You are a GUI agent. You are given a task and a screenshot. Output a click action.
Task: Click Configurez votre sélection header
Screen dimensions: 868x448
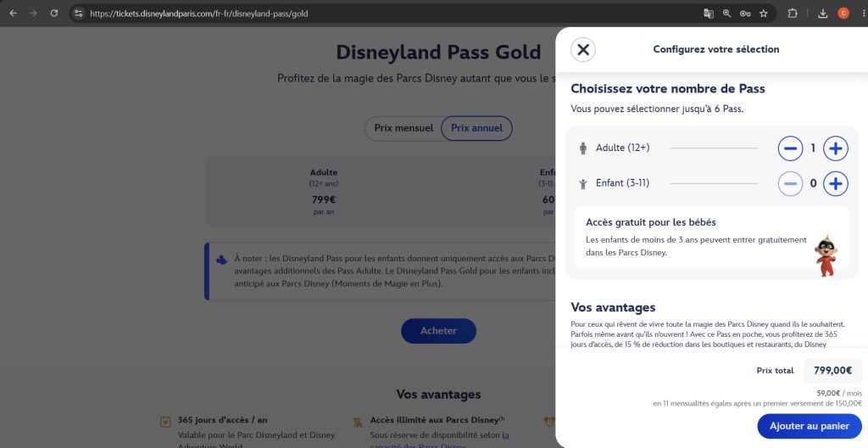tap(715, 49)
